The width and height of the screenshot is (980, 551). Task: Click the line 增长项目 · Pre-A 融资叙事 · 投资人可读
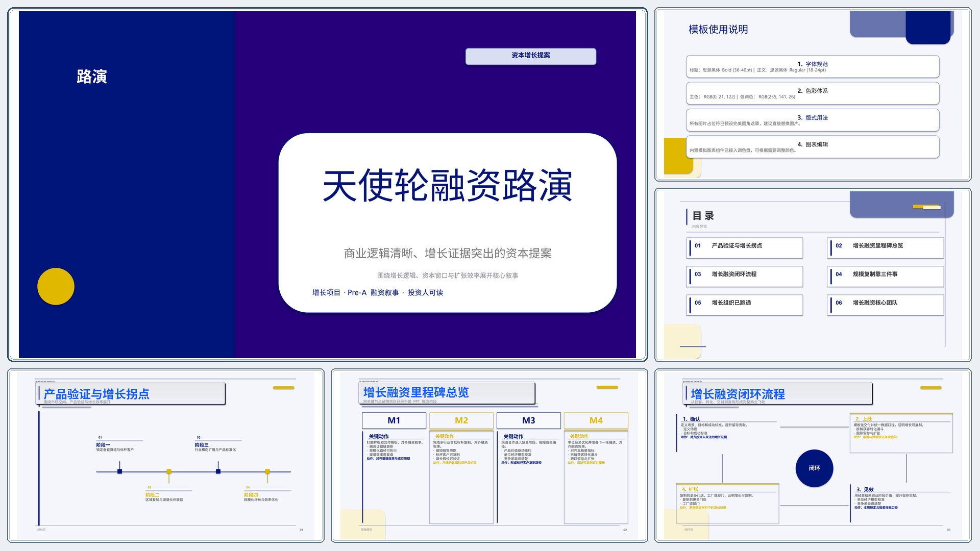point(378,292)
